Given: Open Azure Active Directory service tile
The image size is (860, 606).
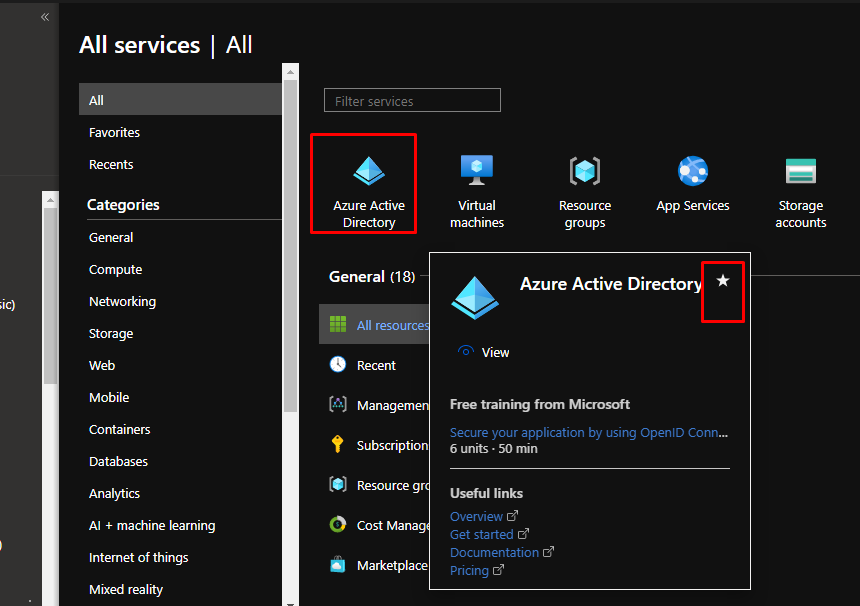Looking at the screenshot, I should point(368,185).
